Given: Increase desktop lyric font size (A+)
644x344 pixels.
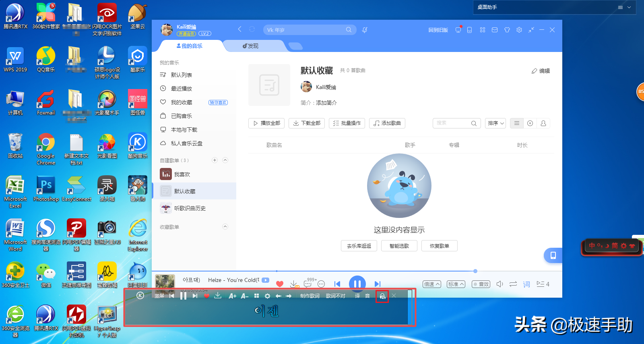Looking at the screenshot, I should (x=232, y=296).
